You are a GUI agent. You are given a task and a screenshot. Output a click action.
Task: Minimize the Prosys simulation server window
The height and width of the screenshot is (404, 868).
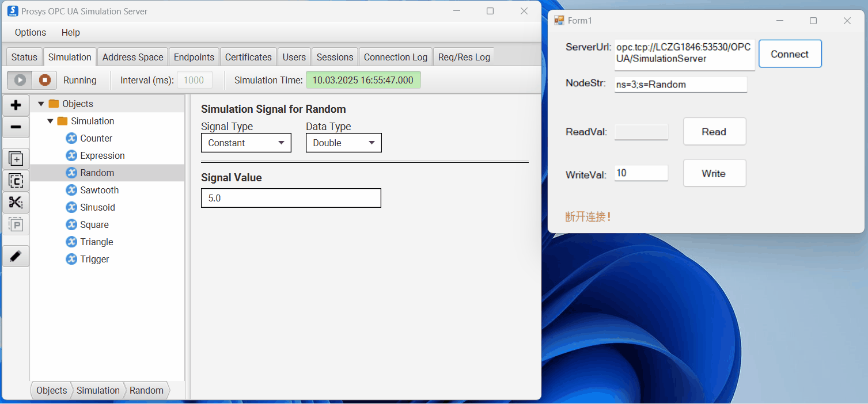[x=456, y=11]
